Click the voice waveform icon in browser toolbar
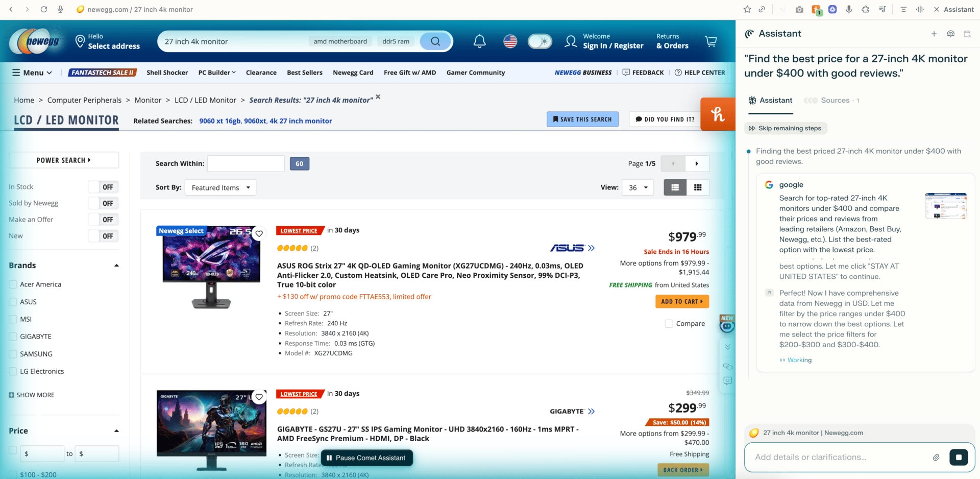The image size is (980, 479). 920,9
